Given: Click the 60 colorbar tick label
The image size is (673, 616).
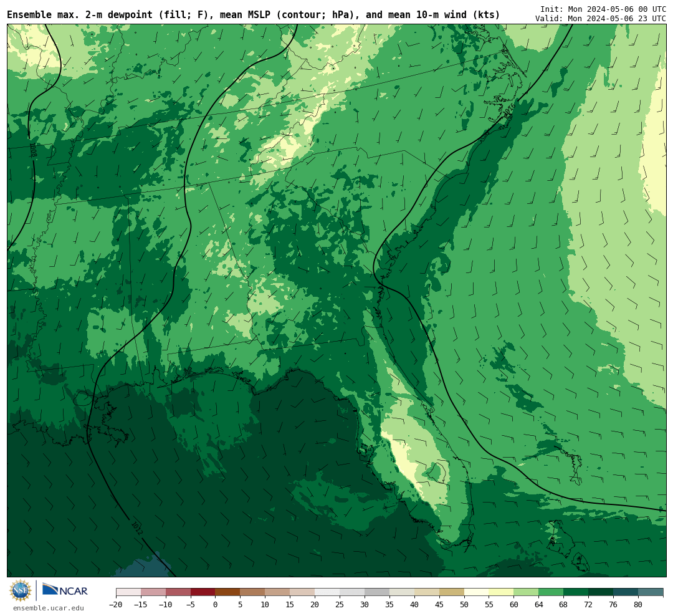Looking at the screenshot, I should tap(514, 605).
